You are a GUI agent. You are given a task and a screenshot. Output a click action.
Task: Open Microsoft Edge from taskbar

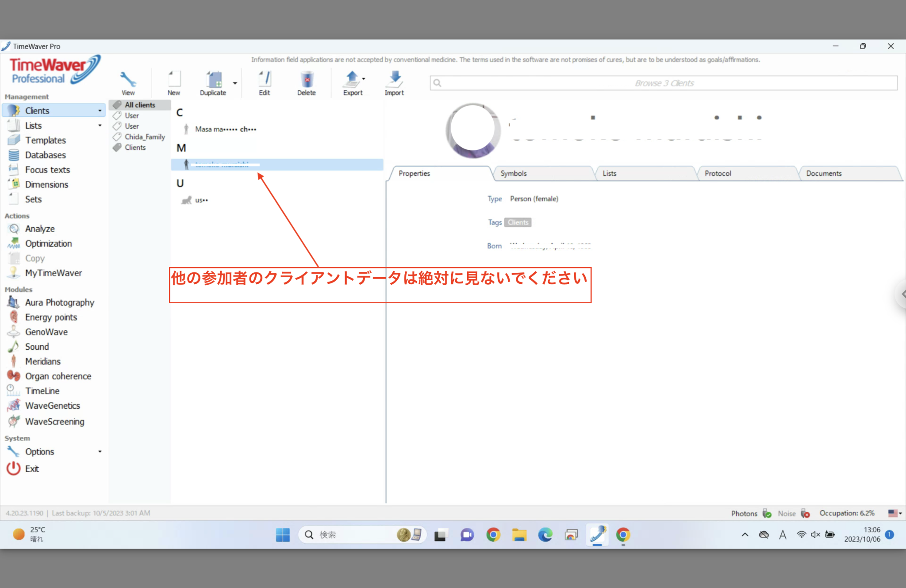[545, 535]
